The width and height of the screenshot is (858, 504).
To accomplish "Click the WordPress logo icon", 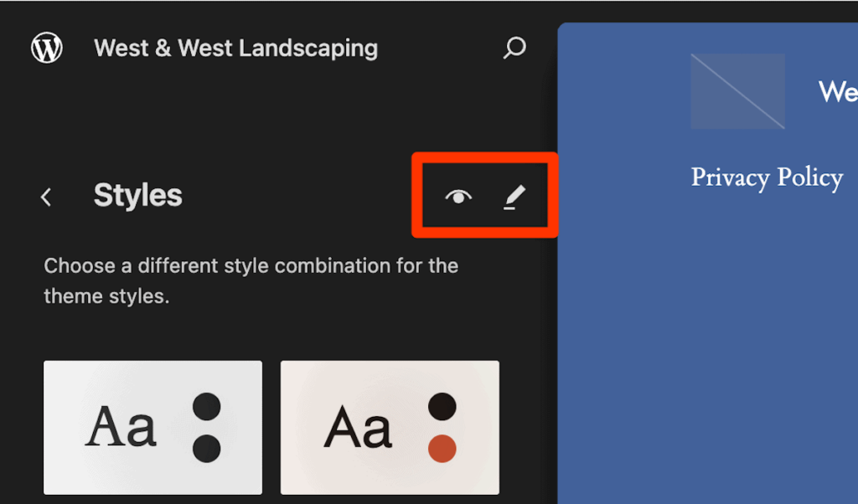I will pos(46,47).
